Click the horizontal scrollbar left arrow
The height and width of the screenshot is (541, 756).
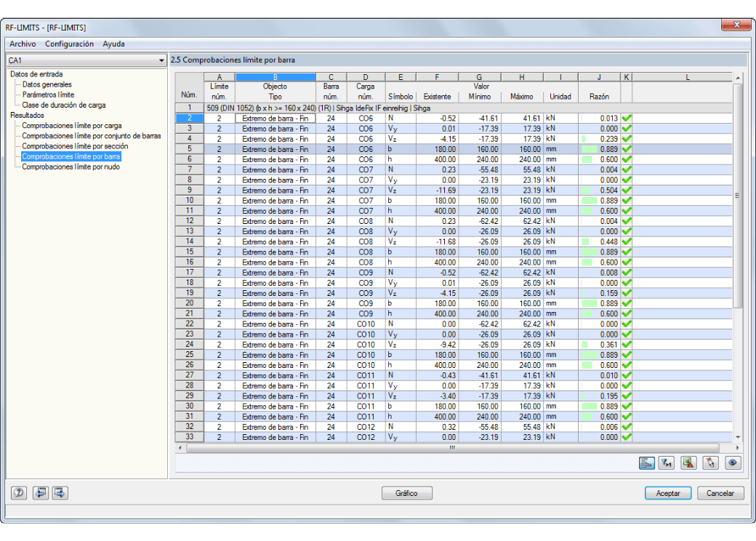click(180, 448)
